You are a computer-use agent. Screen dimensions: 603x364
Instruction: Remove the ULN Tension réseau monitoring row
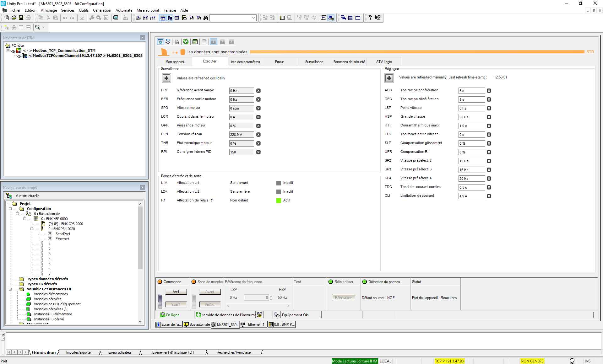point(258,135)
